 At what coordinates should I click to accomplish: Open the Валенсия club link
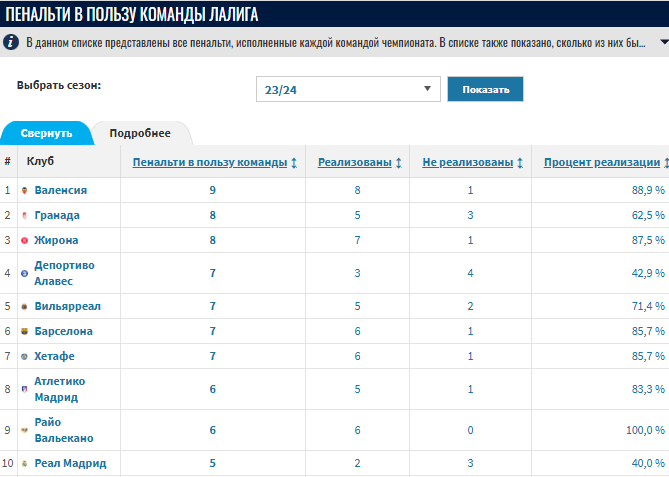pyautogui.click(x=61, y=190)
